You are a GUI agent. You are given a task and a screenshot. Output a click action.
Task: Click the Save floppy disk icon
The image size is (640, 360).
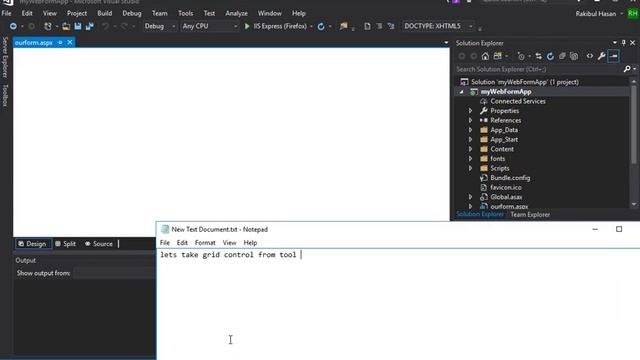[x=78, y=26]
